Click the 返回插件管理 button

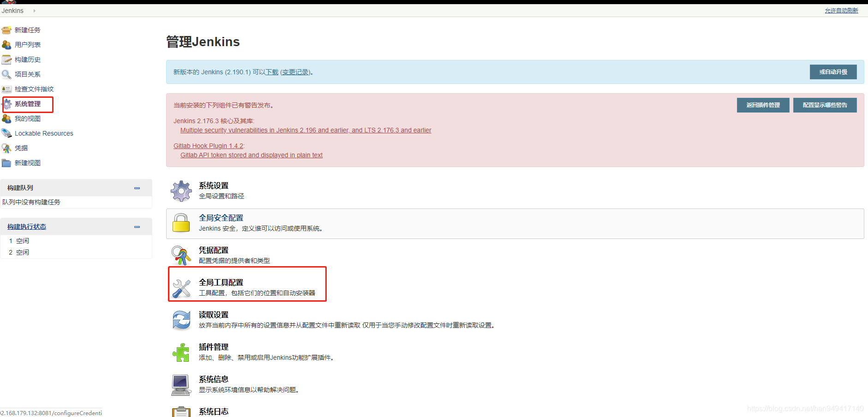[763, 105]
